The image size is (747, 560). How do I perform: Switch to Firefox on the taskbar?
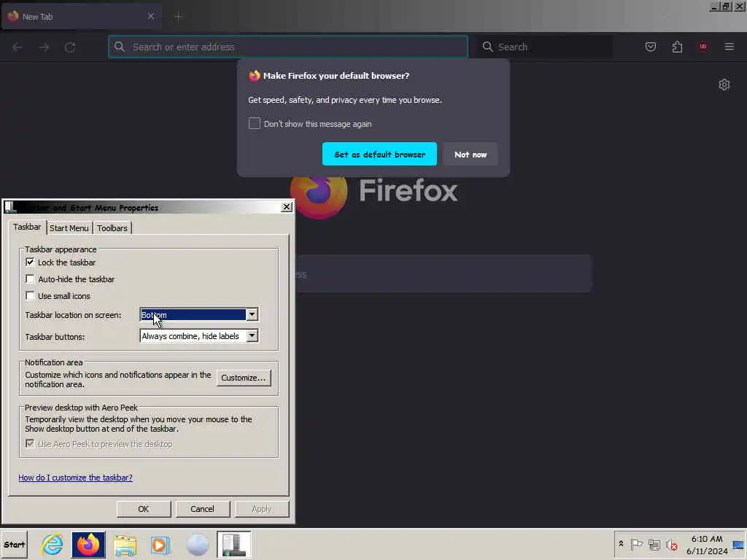[88, 544]
